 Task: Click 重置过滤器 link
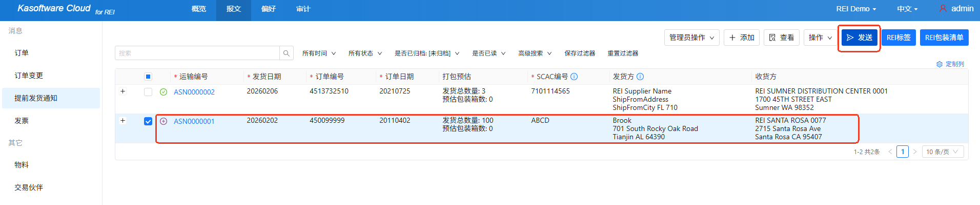pyautogui.click(x=623, y=53)
